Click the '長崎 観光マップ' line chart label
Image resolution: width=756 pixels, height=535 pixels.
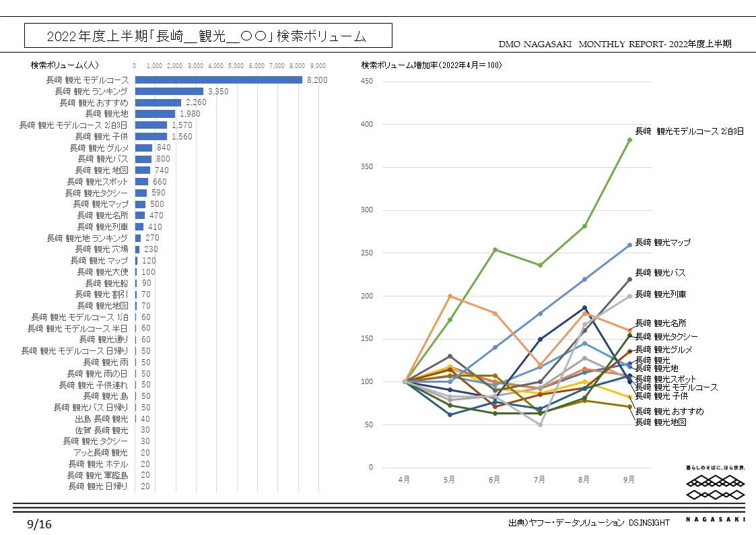[x=663, y=242]
